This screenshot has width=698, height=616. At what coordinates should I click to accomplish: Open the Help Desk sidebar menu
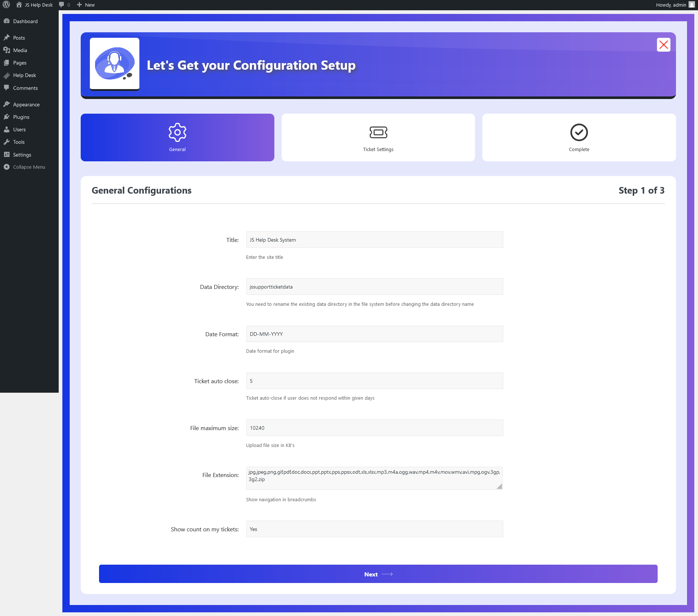[x=25, y=75]
